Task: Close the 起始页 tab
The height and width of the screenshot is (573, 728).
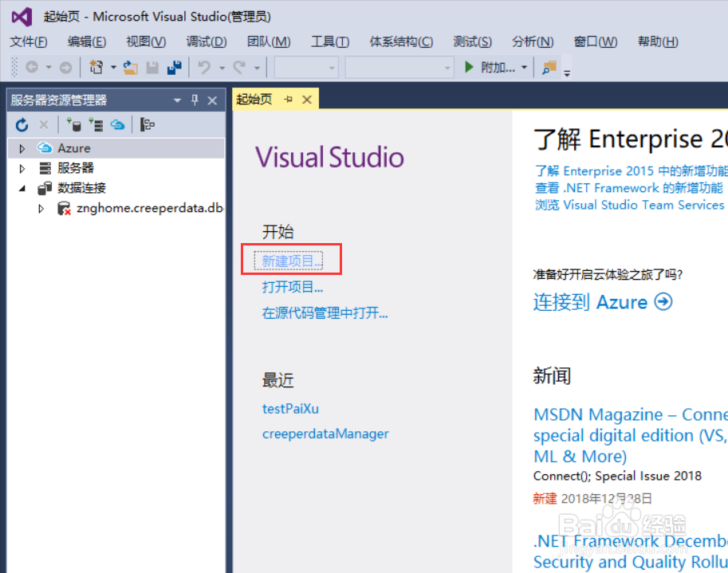Action: 307,100
